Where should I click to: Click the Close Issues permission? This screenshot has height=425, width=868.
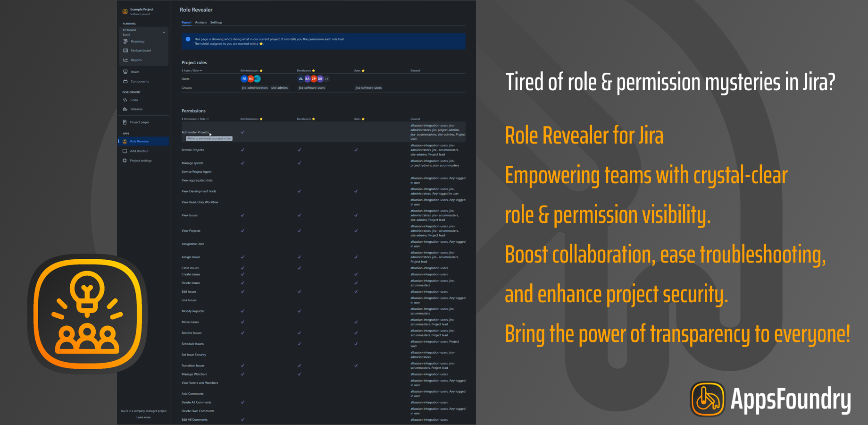coord(190,268)
